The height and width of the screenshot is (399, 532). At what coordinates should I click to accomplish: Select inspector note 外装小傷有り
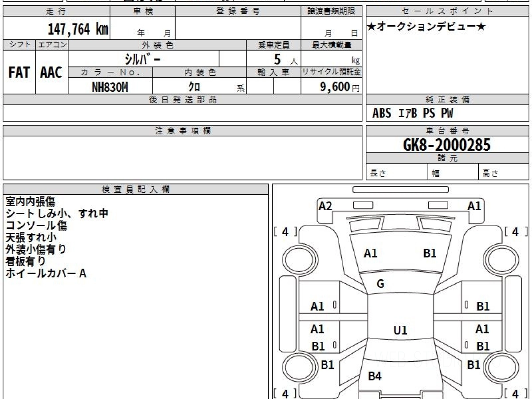(36, 249)
